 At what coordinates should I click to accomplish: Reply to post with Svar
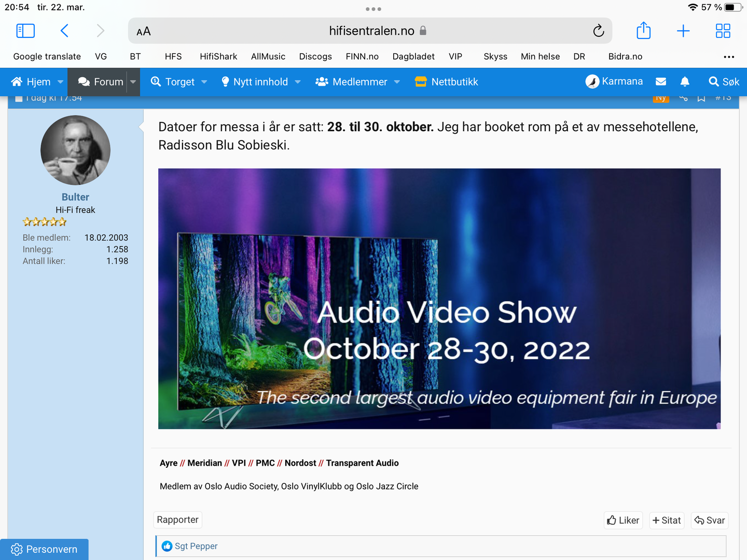click(710, 520)
